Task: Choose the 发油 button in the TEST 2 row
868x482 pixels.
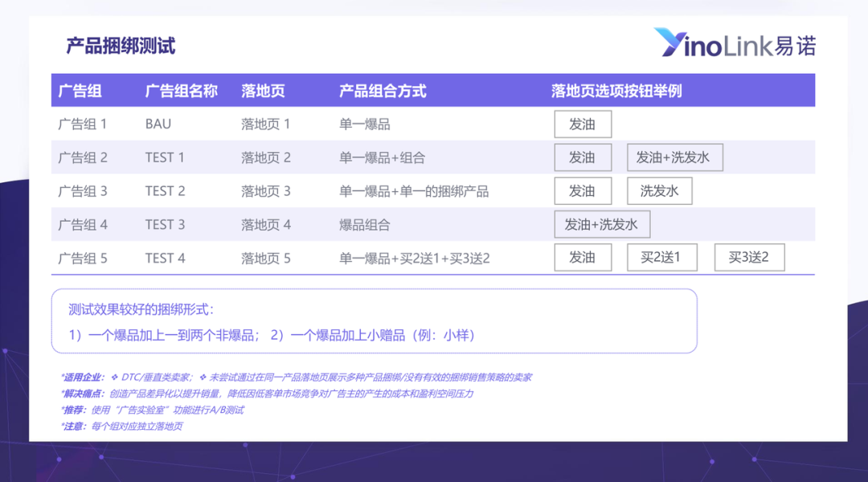Action: tap(583, 191)
